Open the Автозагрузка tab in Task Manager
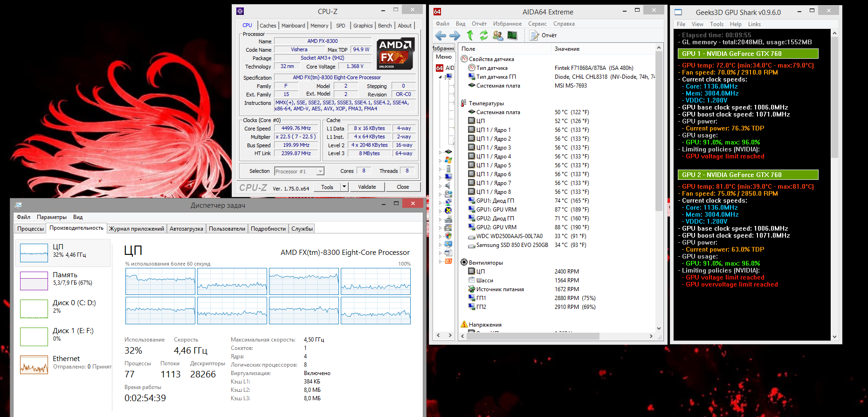868x417 pixels. coord(186,229)
